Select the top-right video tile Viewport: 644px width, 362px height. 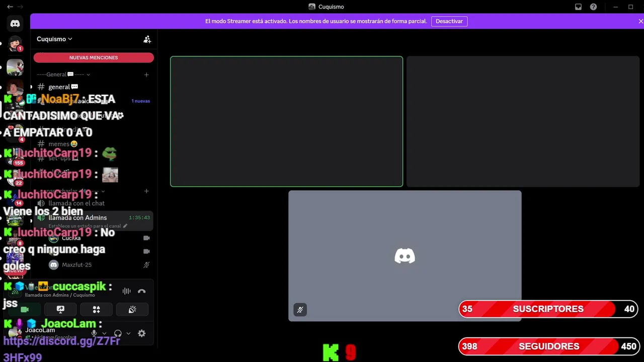pos(523,121)
